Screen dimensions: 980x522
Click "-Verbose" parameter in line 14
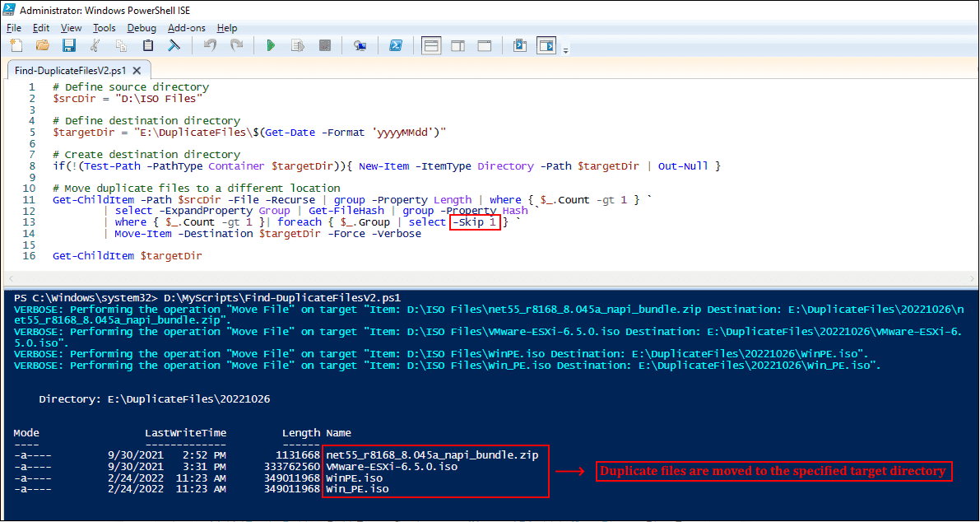tap(397, 234)
